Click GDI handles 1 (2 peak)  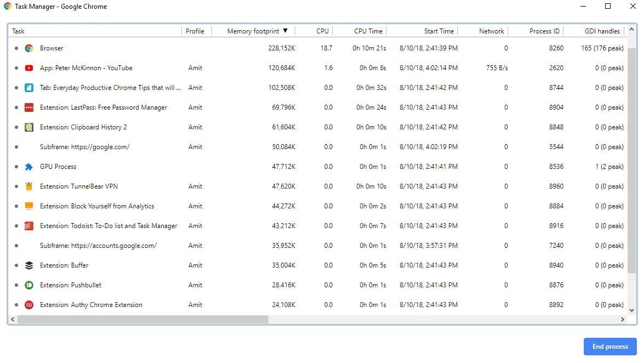click(609, 167)
